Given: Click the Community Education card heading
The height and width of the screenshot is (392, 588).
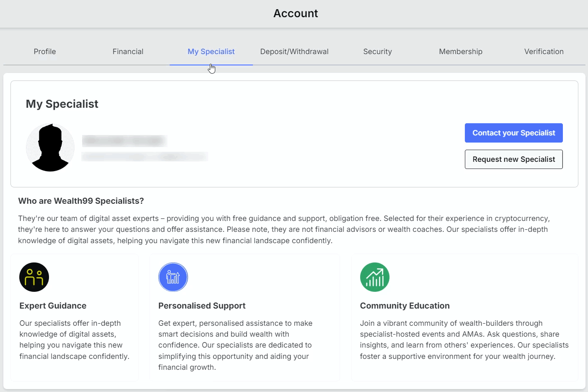Looking at the screenshot, I should (x=405, y=306).
